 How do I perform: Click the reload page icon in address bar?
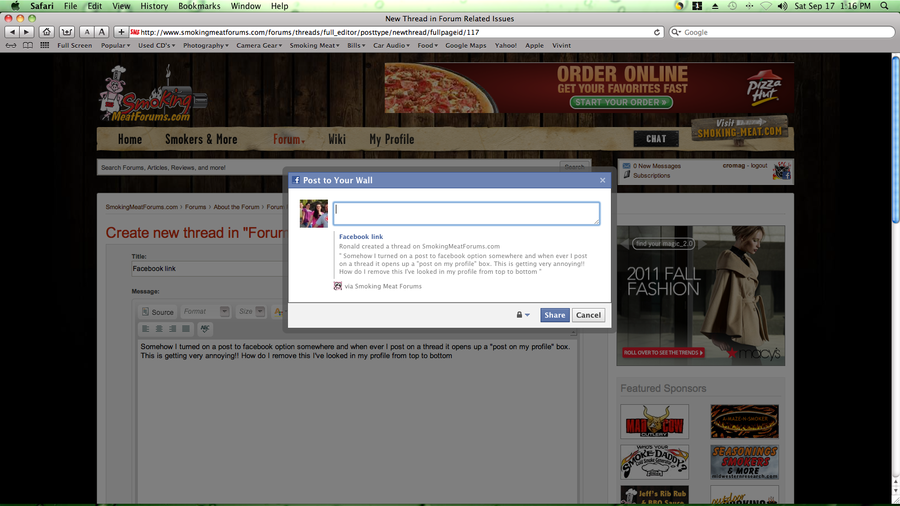point(657,32)
